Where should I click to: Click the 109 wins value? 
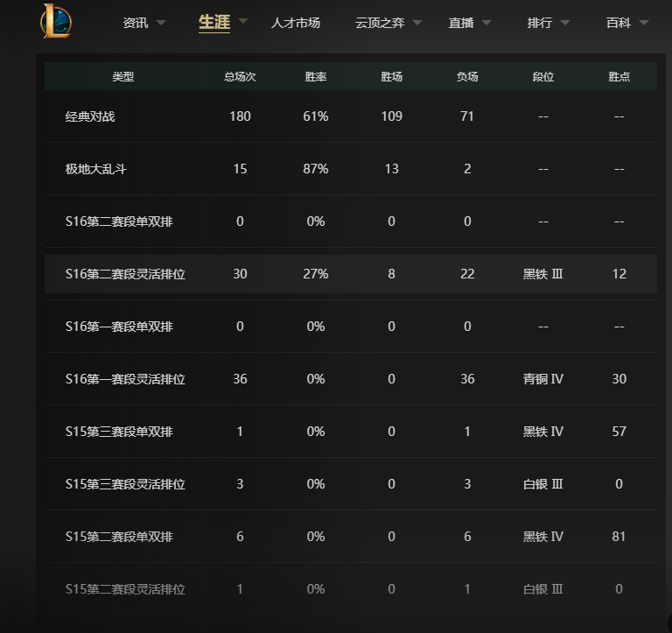pyautogui.click(x=392, y=116)
